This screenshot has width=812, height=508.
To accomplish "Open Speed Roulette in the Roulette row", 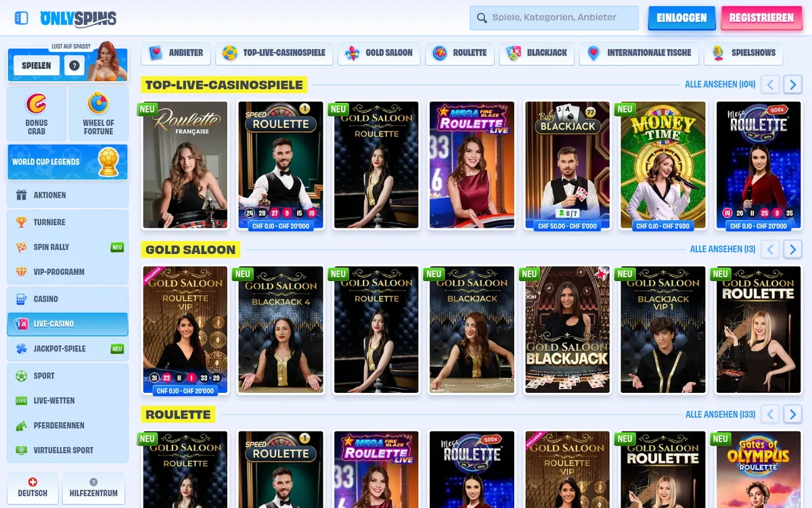I will tap(281, 469).
